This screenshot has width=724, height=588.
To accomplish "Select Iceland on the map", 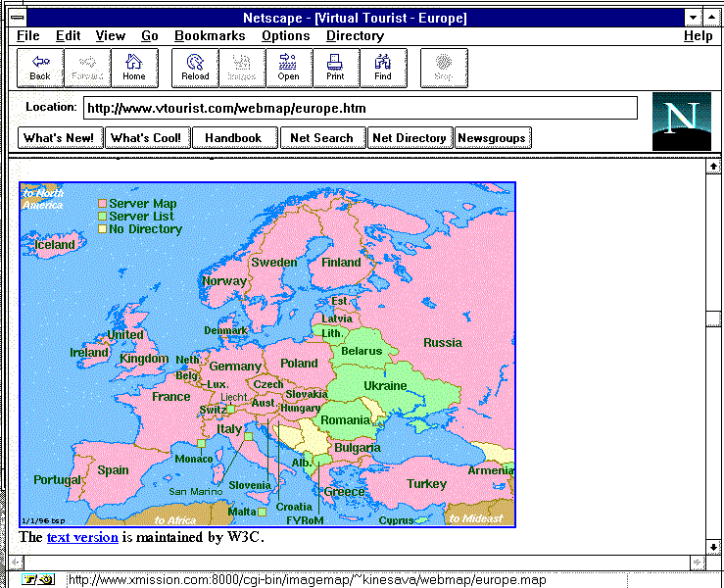I will click(x=54, y=244).
